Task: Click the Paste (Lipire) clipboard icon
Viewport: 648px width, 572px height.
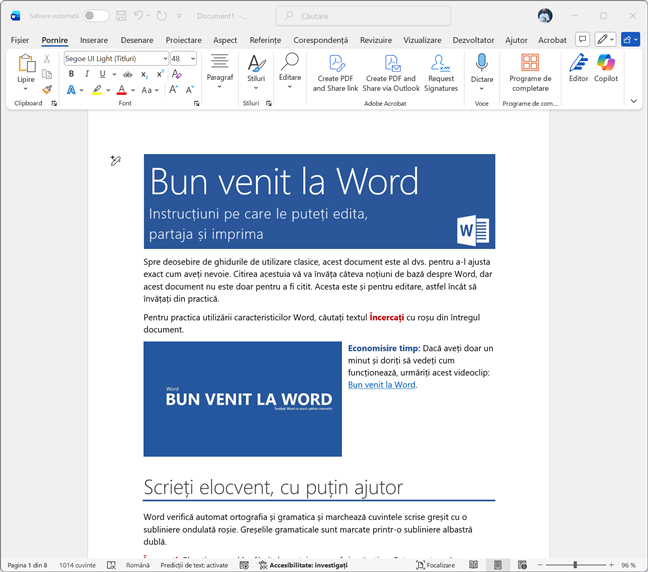Action: pos(26,63)
